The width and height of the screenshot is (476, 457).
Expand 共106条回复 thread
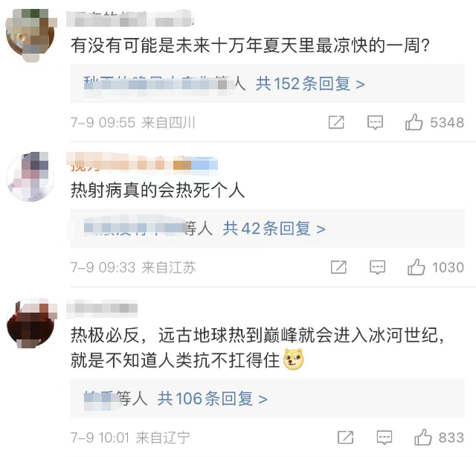212,399
